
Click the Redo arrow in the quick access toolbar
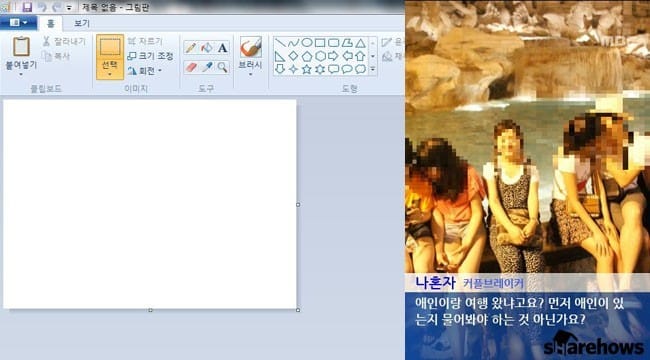(x=57, y=7)
